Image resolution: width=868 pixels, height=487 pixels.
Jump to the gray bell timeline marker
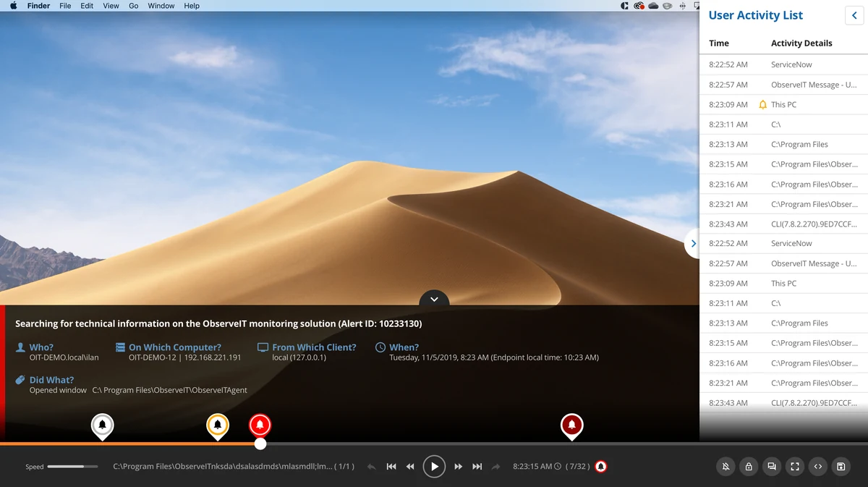click(x=103, y=426)
